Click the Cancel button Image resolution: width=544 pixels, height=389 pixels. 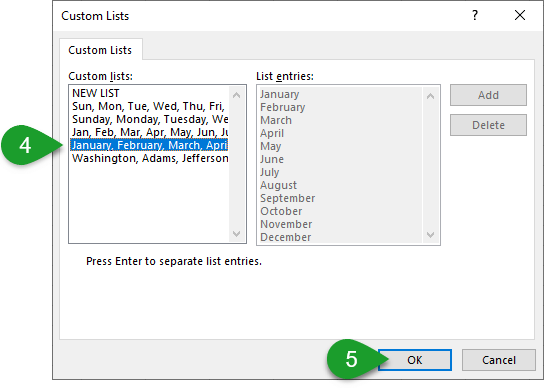coord(499,360)
